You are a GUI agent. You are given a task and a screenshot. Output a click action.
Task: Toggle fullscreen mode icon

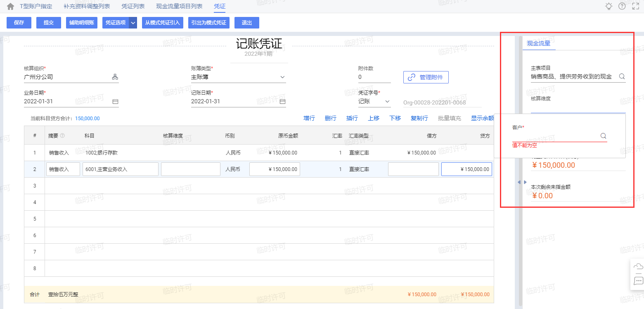point(636,6)
